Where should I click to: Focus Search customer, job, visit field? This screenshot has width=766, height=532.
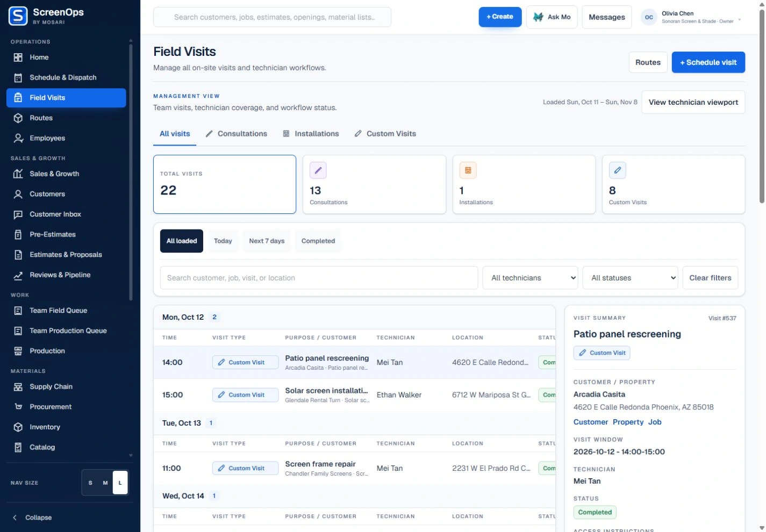319,278
